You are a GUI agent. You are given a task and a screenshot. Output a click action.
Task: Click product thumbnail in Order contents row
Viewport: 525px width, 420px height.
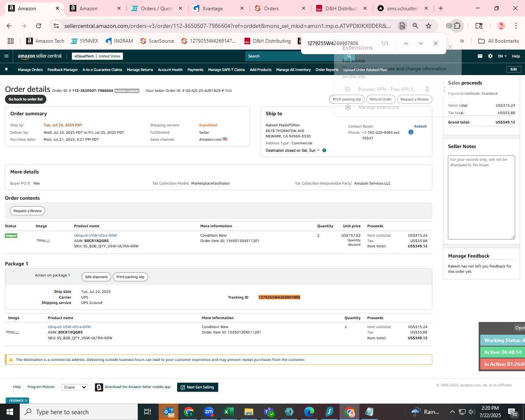coord(43,240)
